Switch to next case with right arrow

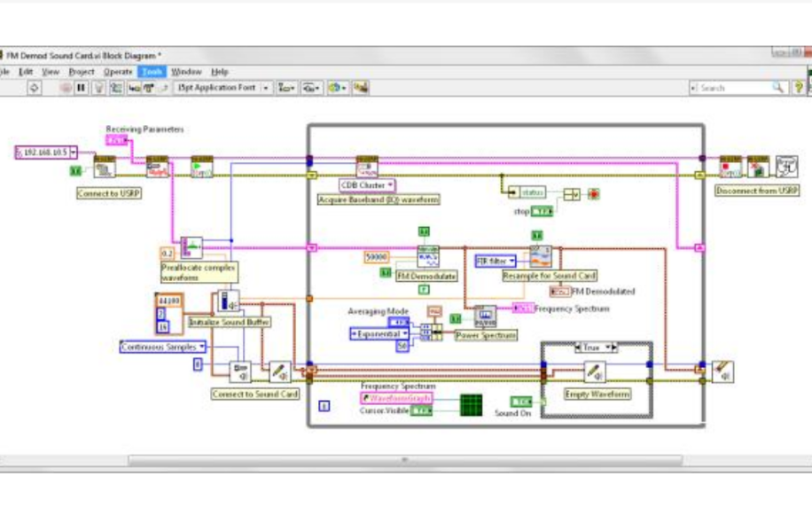[614, 348]
